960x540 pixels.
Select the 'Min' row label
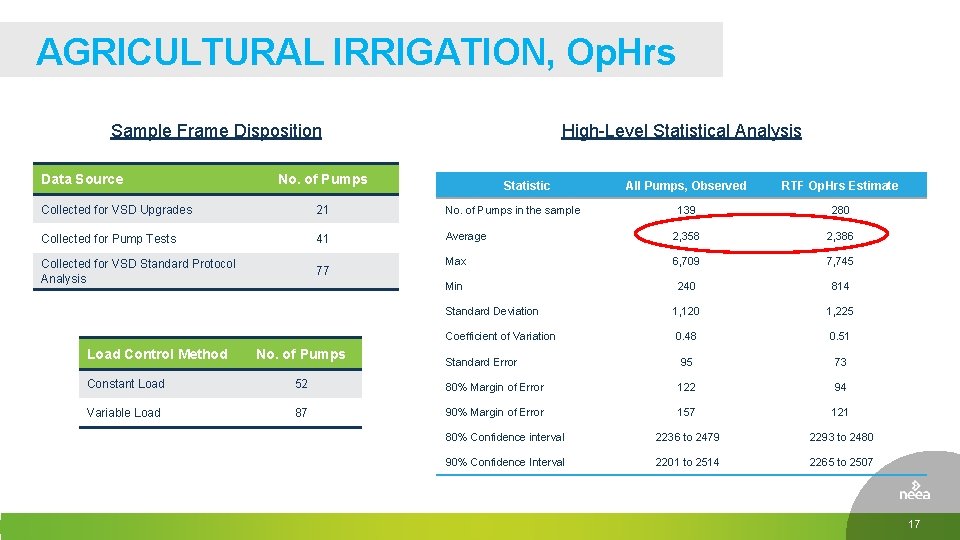[x=454, y=286]
